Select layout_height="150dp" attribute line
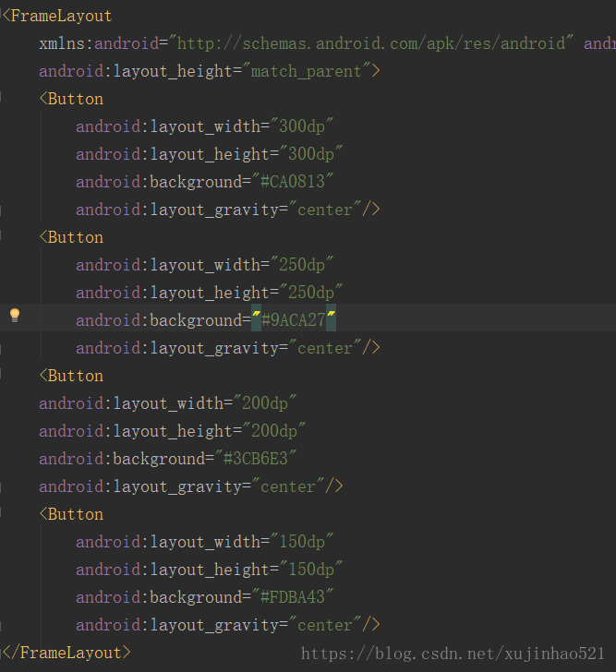The width and height of the screenshot is (616, 672). point(210,570)
